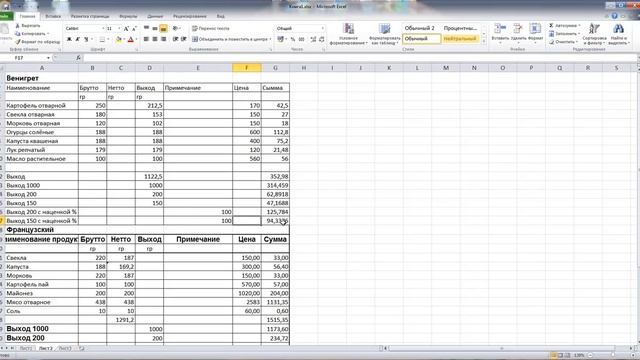Open the Name Box dropdown next to F17
This screenshot has height=360, width=640.
point(48,58)
